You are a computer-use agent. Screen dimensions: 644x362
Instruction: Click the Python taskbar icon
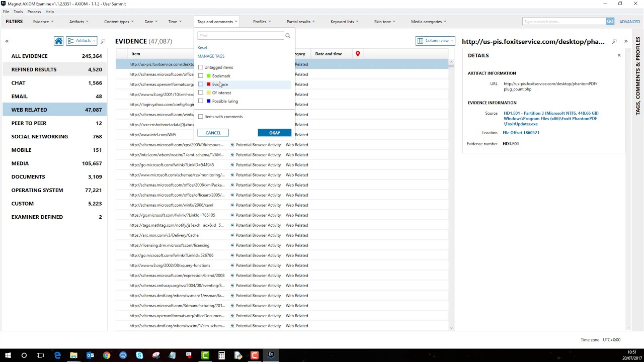coord(238,355)
